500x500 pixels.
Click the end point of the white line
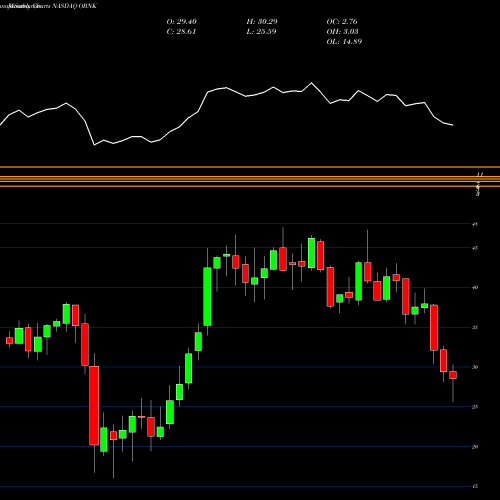point(453,125)
